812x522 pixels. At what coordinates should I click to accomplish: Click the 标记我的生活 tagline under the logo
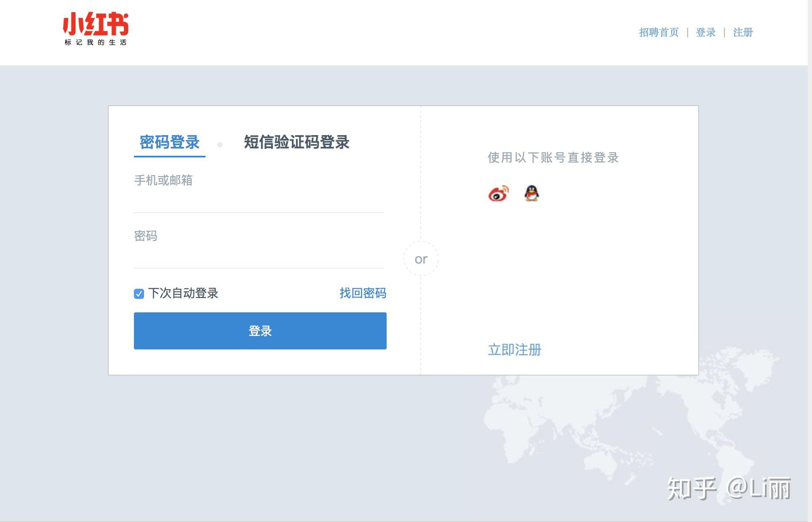[96, 43]
